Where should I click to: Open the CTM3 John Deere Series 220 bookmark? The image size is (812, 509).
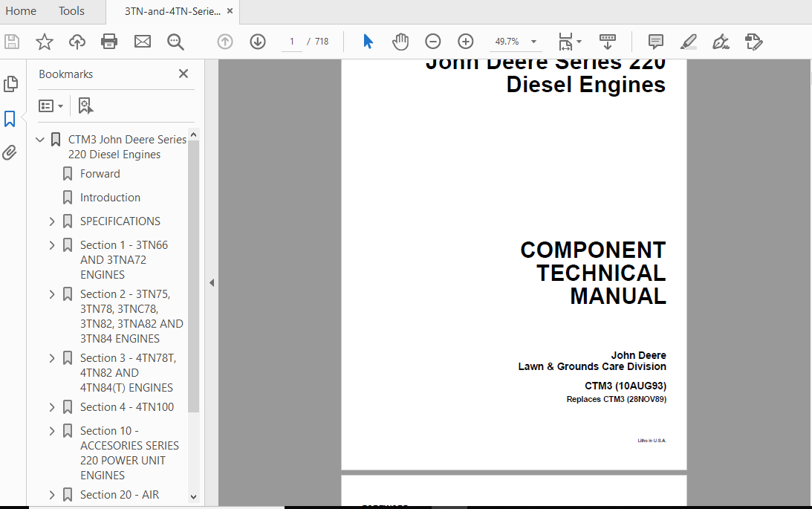click(127, 147)
